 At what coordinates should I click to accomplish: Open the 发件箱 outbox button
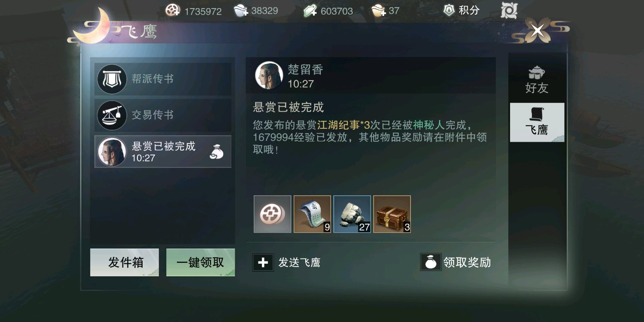(x=125, y=262)
